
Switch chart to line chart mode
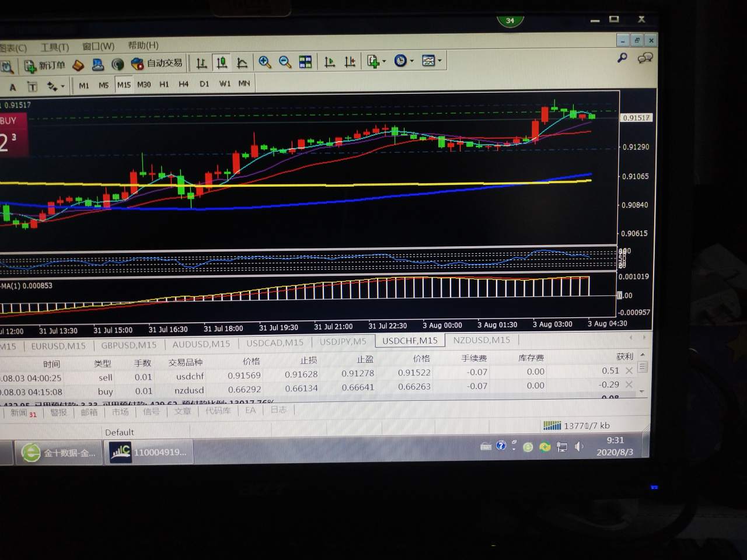click(242, 62)
